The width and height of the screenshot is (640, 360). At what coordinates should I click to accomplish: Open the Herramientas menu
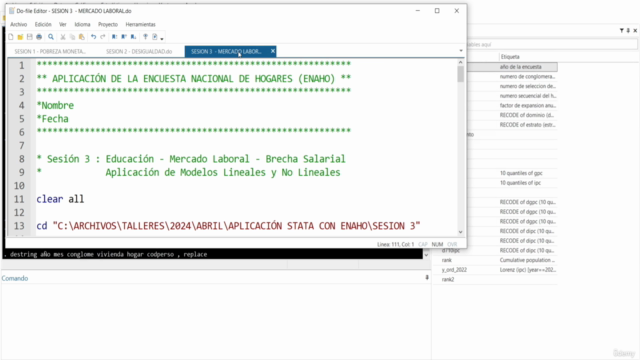(140, 24)
